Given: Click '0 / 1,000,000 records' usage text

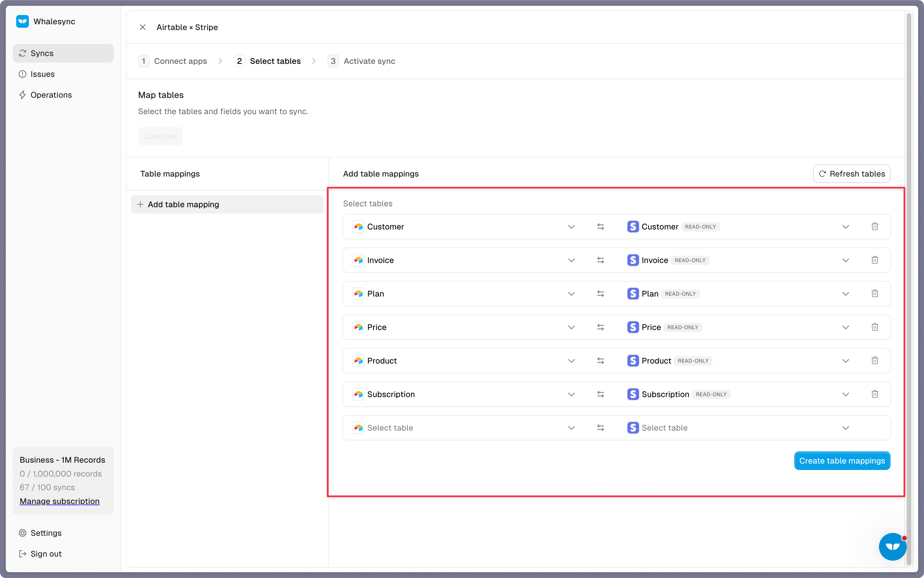Looking at the screenshot, I should pos(61,474).
